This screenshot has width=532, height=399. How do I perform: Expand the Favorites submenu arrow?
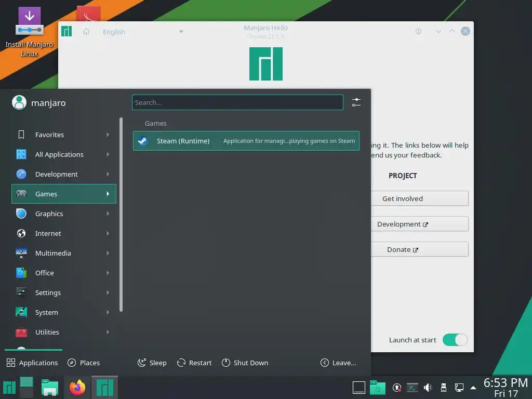pyautogui.click(x=108, y=135)
